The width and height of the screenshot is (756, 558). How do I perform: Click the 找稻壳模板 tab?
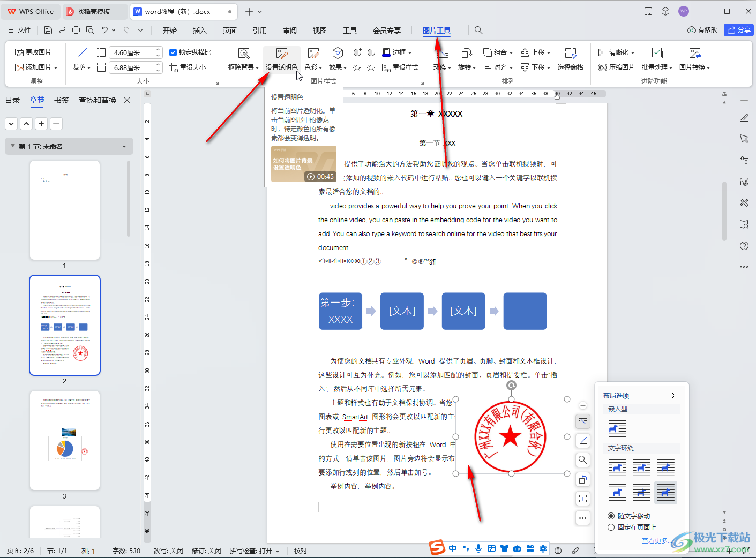[94, 11]
